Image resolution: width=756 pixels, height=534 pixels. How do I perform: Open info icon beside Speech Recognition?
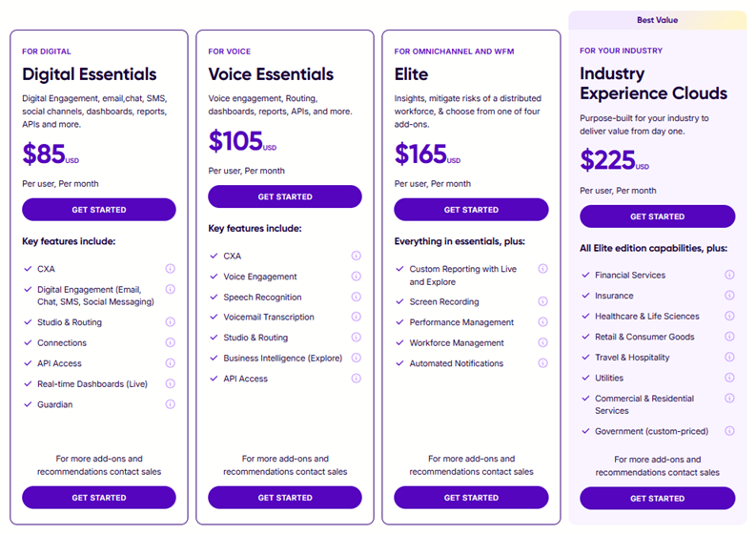(x=357, y=297)
